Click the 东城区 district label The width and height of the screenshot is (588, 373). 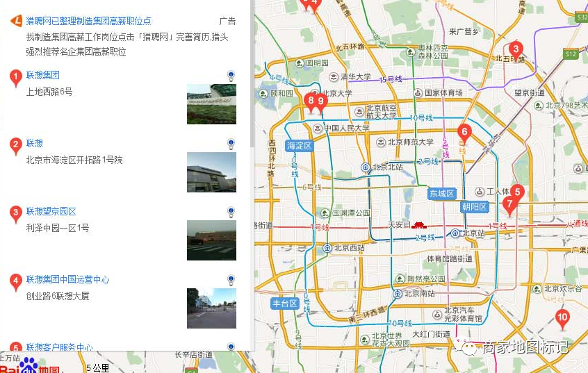point(441,194)
